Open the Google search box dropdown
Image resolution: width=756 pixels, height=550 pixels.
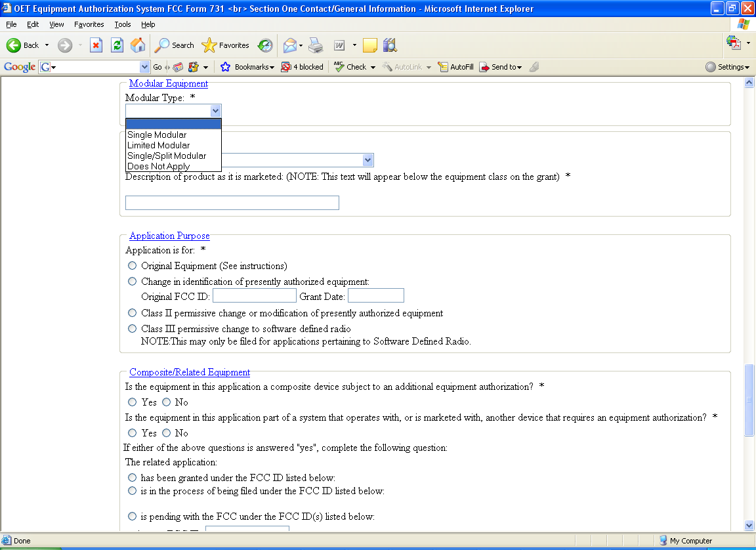pos(144,67)
